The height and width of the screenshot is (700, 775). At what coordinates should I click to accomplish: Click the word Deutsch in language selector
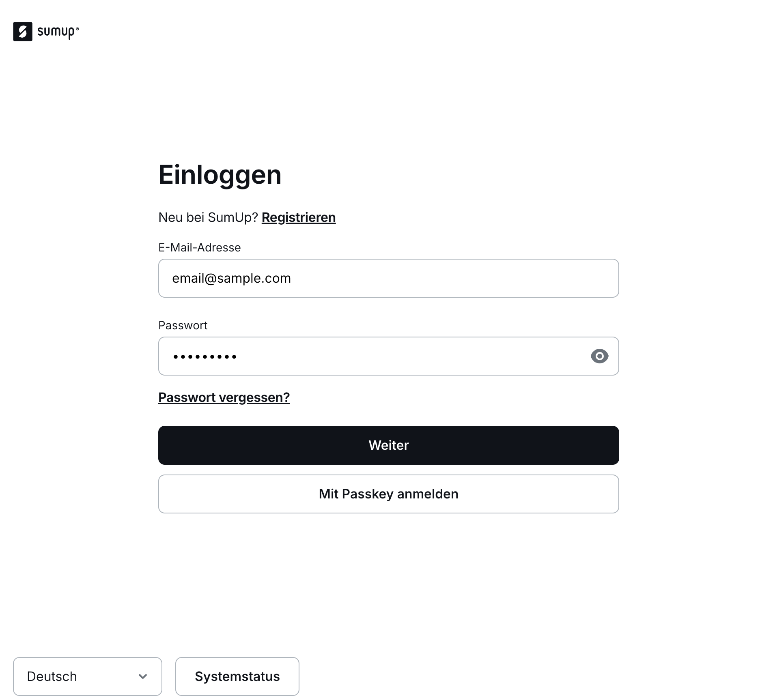point(52,676)
